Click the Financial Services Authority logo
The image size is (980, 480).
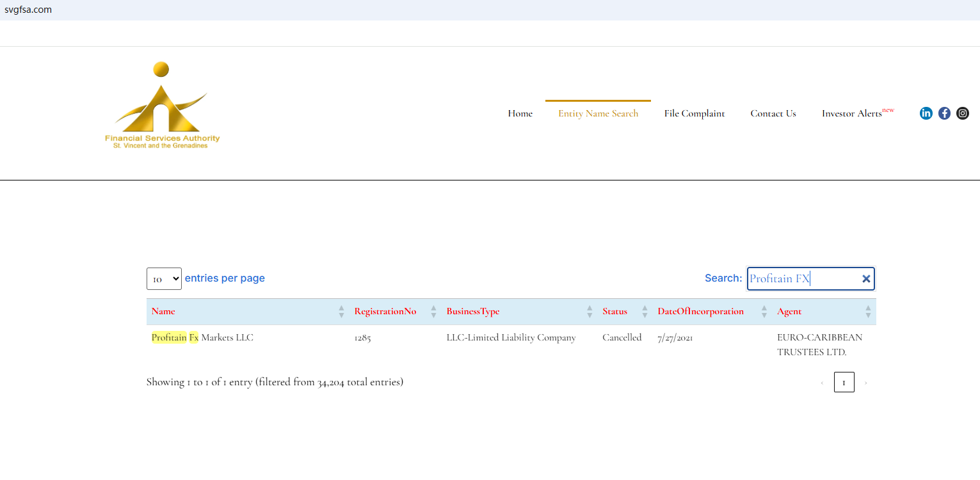tap(162, 106)
